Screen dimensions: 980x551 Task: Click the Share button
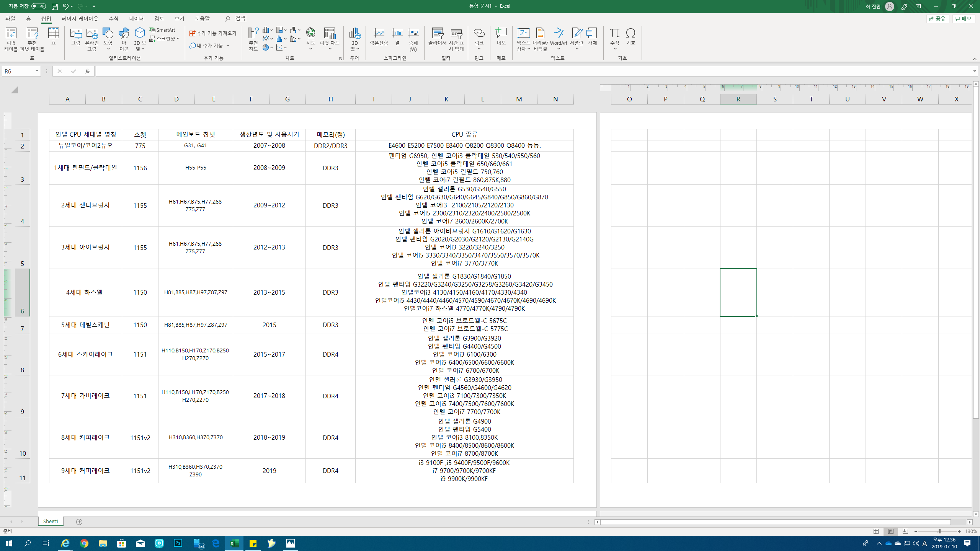point(938,18)
